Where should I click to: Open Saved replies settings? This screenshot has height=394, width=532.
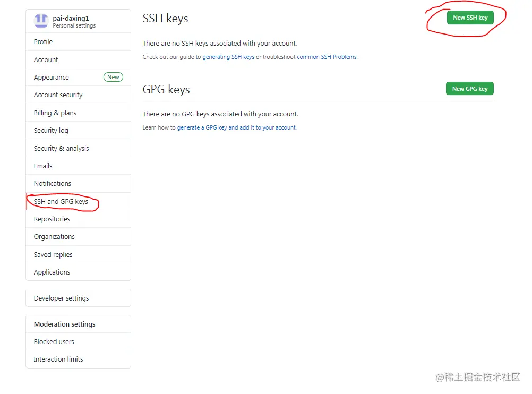pos(79,254)
